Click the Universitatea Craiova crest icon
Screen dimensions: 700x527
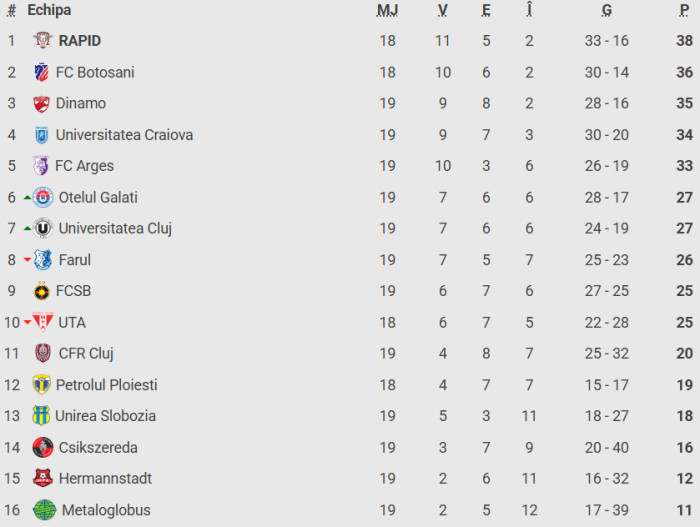[41, 135]
